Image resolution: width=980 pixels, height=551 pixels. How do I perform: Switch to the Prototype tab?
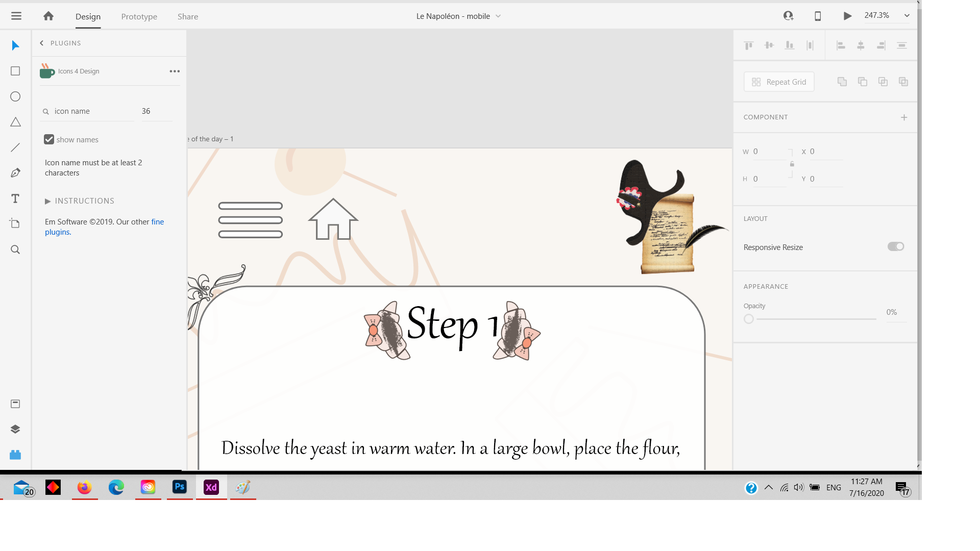tap(139, 16)
